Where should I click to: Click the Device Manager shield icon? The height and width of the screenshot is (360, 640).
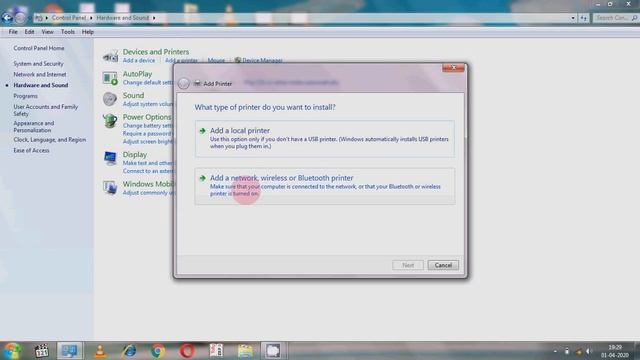[x=238, y=60]
